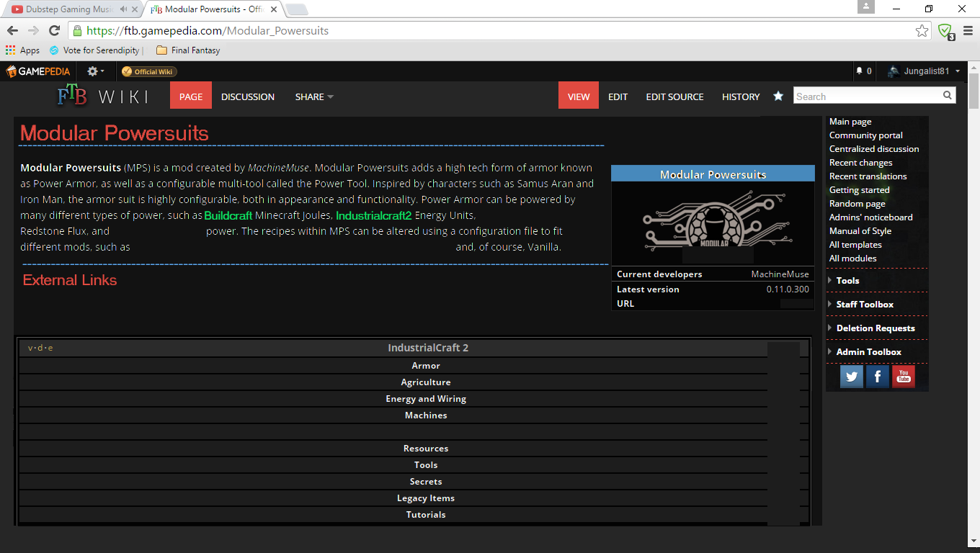The height and width of the screenshot is (553, 980).
Task: Open the Final Fantasy bookmark folder
Action: tap(188, 50)
